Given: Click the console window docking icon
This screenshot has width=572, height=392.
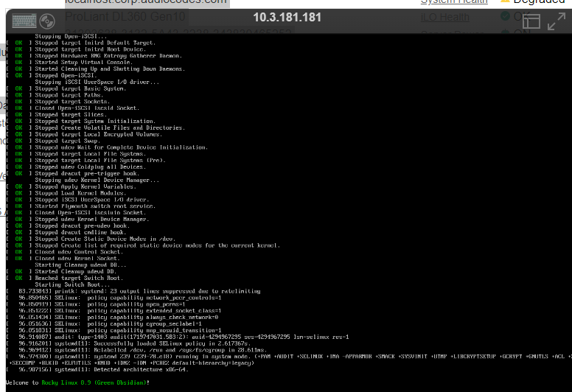Looking at the screenshot, I should tap(531, 23).
